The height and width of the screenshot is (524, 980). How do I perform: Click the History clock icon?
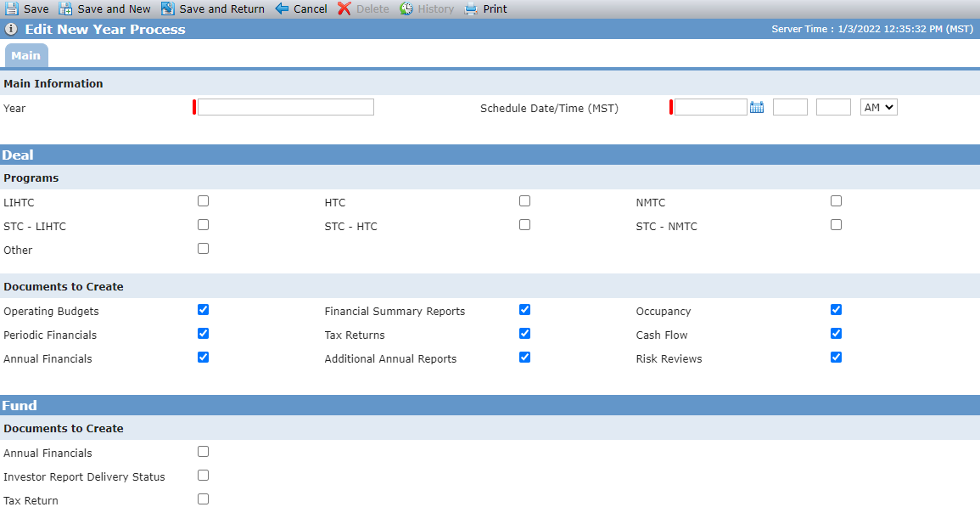pos(406,8)
